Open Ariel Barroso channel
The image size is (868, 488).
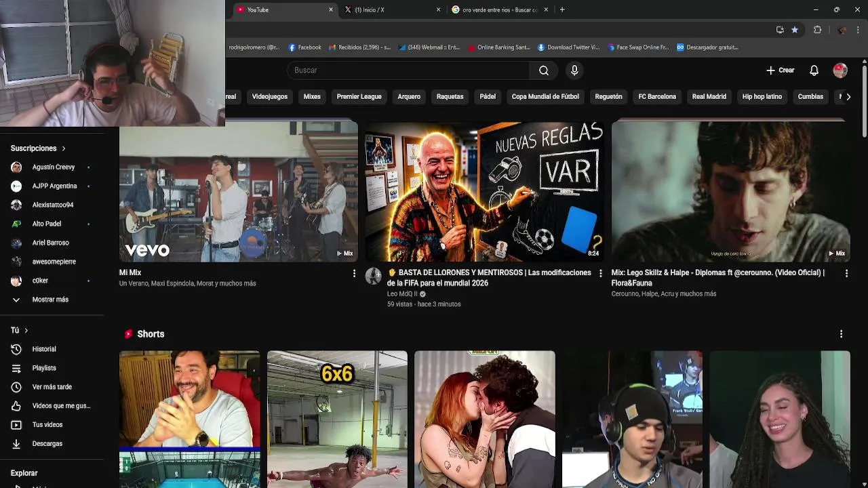[x=52, y=243]
